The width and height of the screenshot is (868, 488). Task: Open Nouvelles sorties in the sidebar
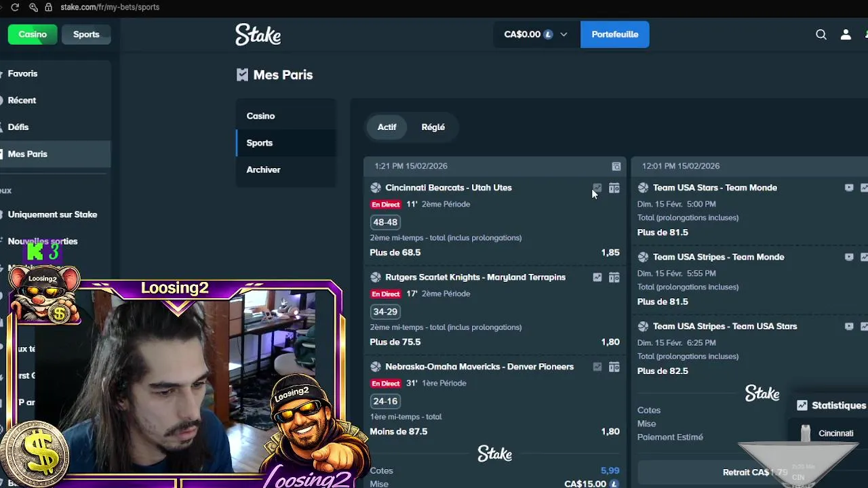(x=43, y=241)
